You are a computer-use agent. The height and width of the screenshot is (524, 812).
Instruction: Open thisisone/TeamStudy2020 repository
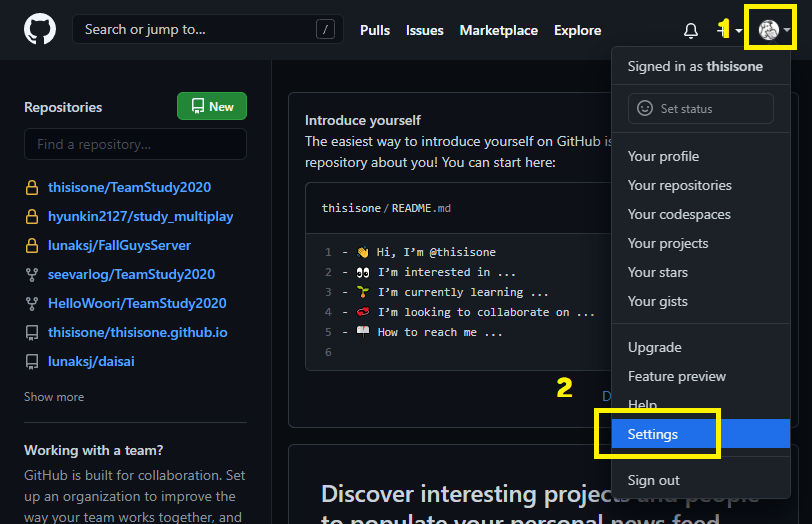point(129,187)
